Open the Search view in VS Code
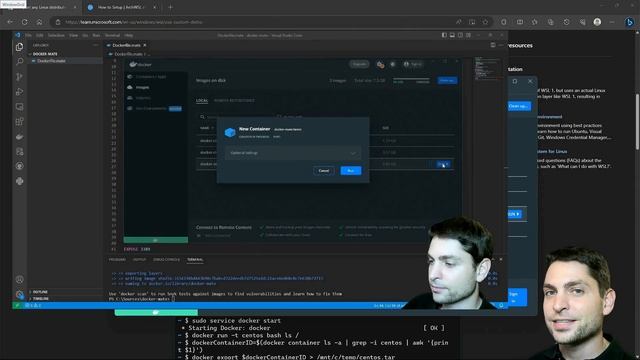 19,62
